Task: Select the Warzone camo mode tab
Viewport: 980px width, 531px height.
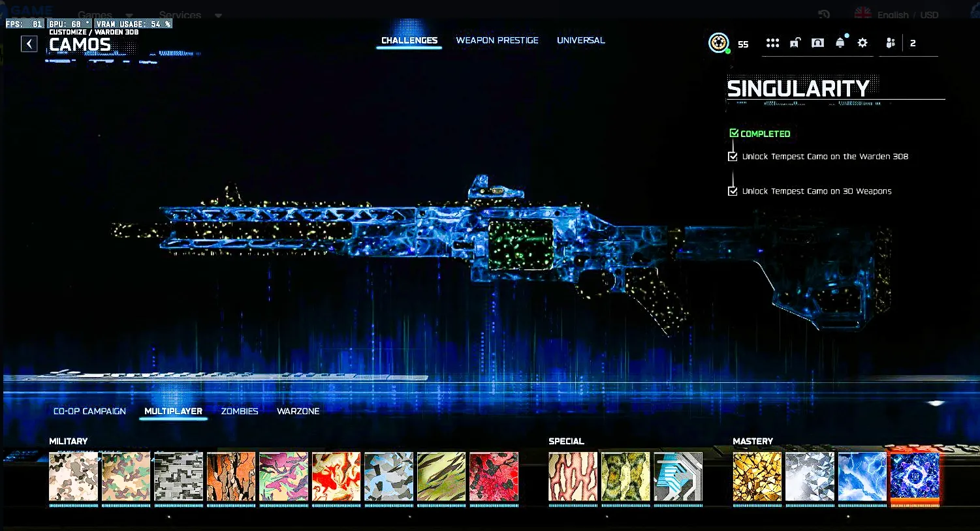Action: point(298,411)
